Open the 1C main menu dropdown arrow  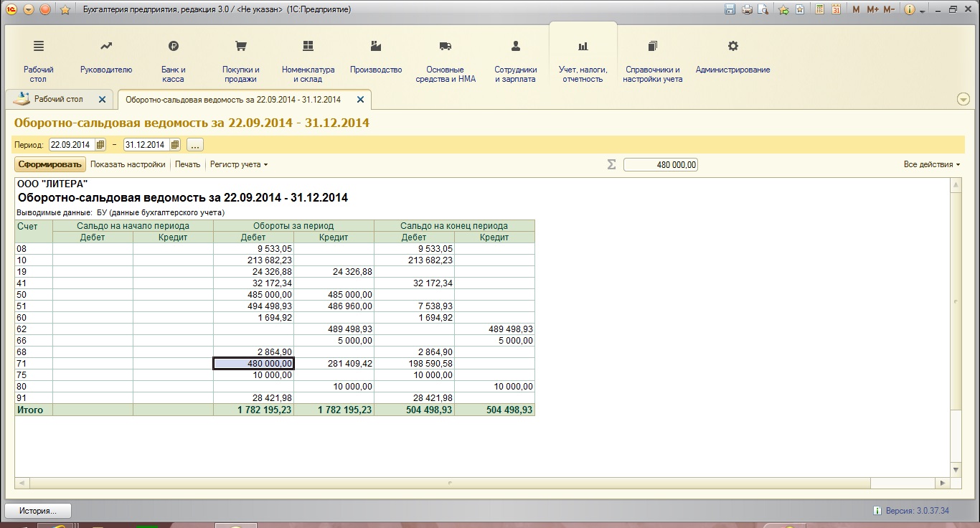point(29,10)
